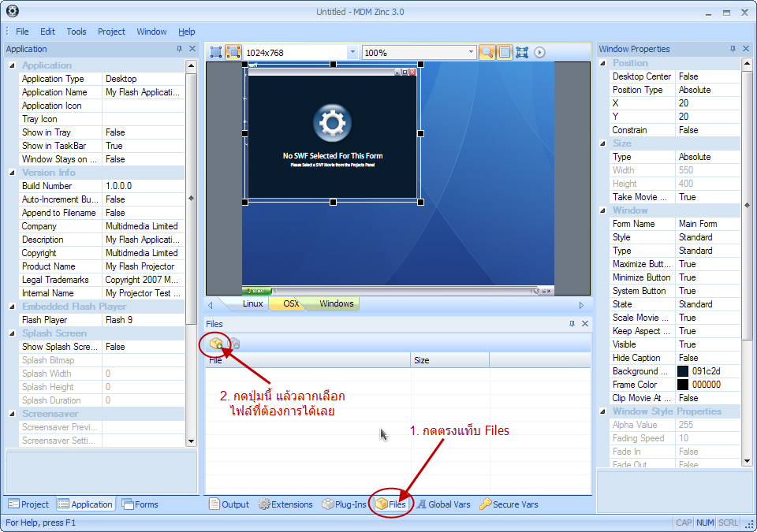
Task: Collapse the Window Style Properties section
Action: pos(603,411)
